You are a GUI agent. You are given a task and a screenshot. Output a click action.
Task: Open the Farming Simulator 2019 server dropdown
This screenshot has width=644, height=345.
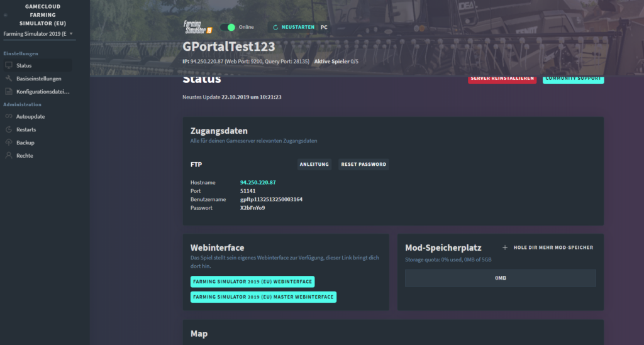coord(38,34)
